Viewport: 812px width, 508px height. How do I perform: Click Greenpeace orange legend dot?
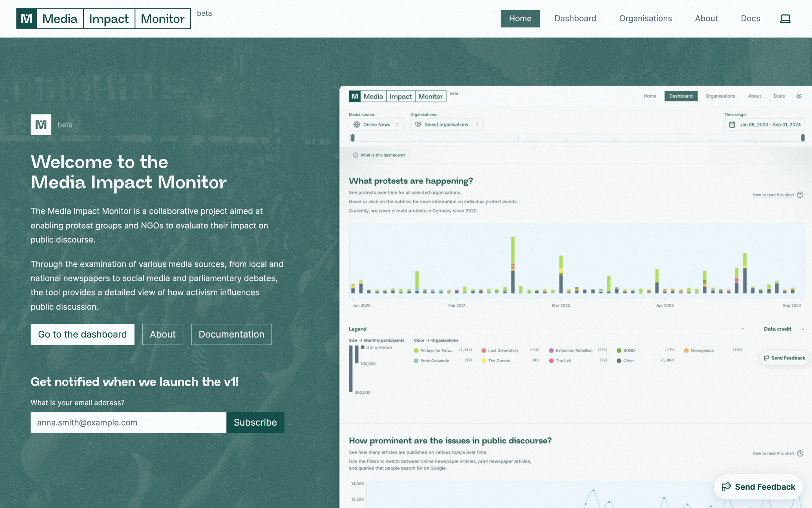(x=687, y=351)
